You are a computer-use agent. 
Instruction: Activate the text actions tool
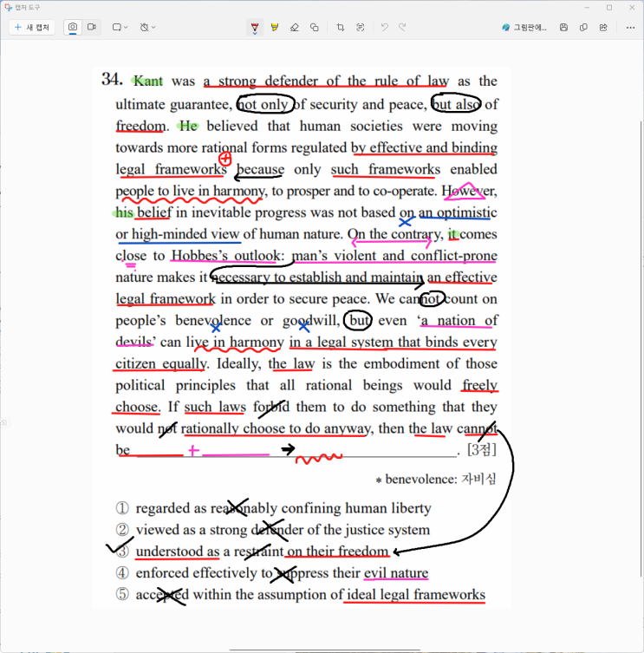(x=361, y=28)
